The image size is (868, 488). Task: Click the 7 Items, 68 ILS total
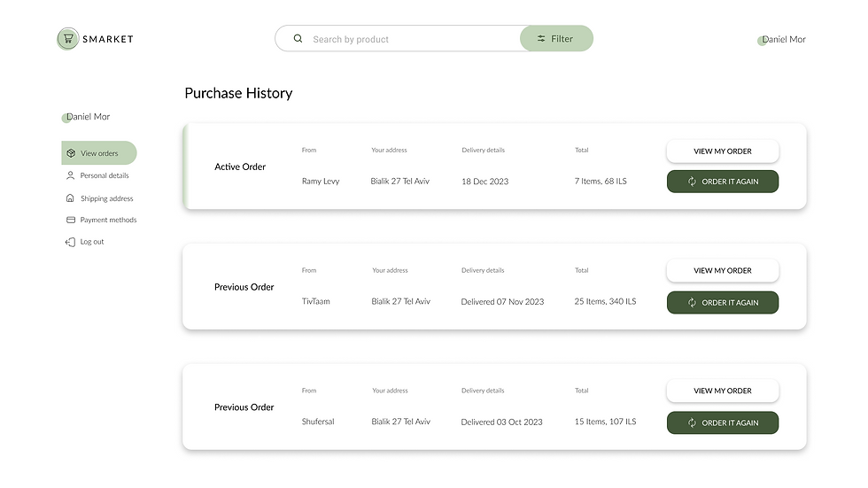coord(601,182)
